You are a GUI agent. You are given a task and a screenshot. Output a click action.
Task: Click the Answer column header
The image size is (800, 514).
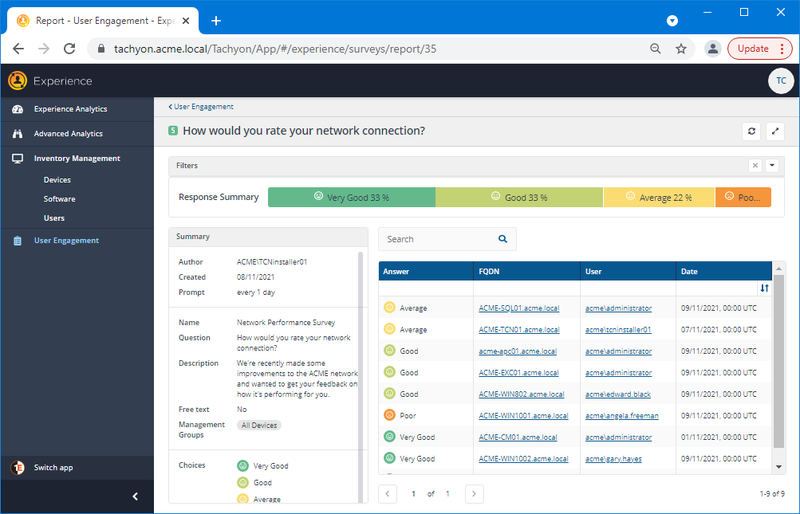point(426,272)
